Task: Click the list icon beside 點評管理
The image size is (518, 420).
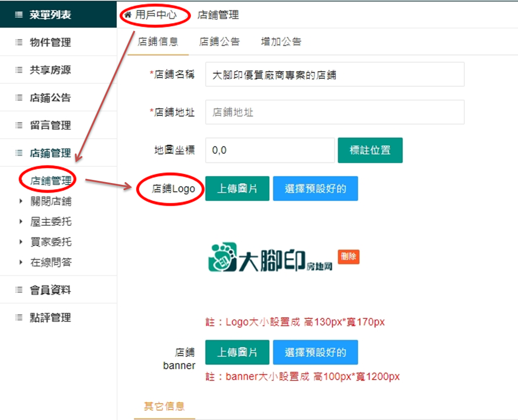Action: pos(19,318)
